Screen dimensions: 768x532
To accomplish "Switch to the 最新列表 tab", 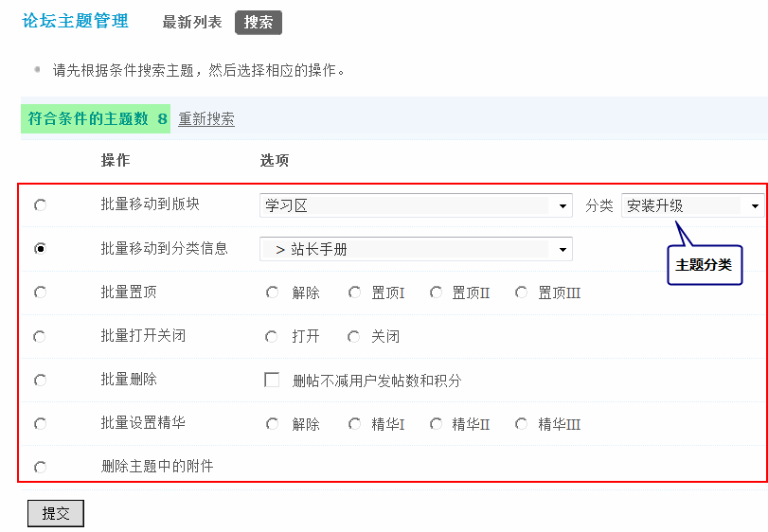I will pos(192,23).
